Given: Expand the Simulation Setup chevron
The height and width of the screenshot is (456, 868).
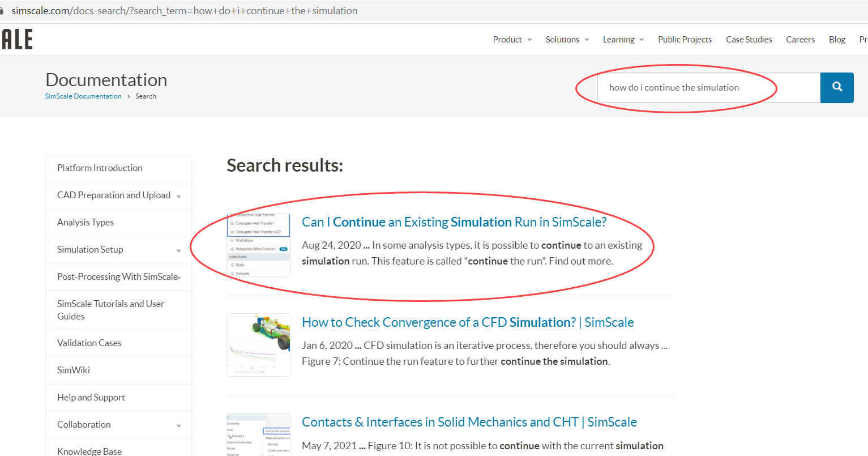Looking at the screenshot, I should click(x=179, y=250).
